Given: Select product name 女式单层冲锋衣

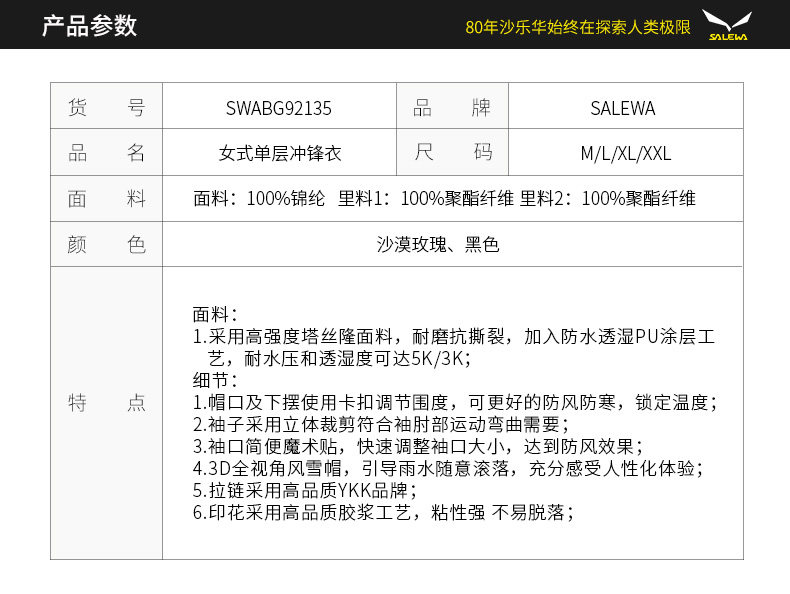Looking at the screenshot, I should tap(280, 153).
